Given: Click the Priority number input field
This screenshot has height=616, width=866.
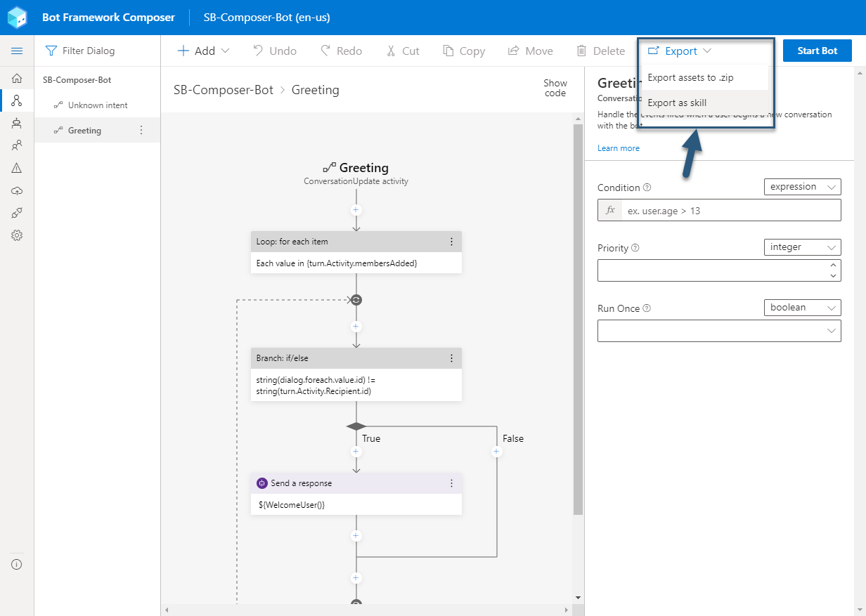Looking at the screenshot, I should [x=712, y=270].
